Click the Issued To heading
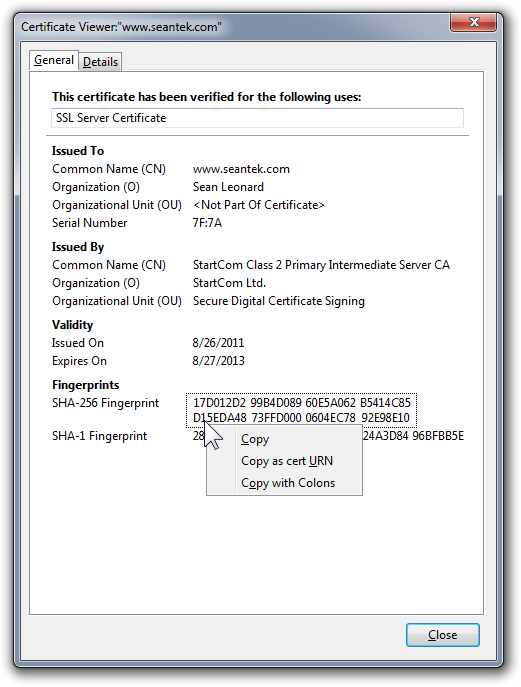 pos(78,151)
